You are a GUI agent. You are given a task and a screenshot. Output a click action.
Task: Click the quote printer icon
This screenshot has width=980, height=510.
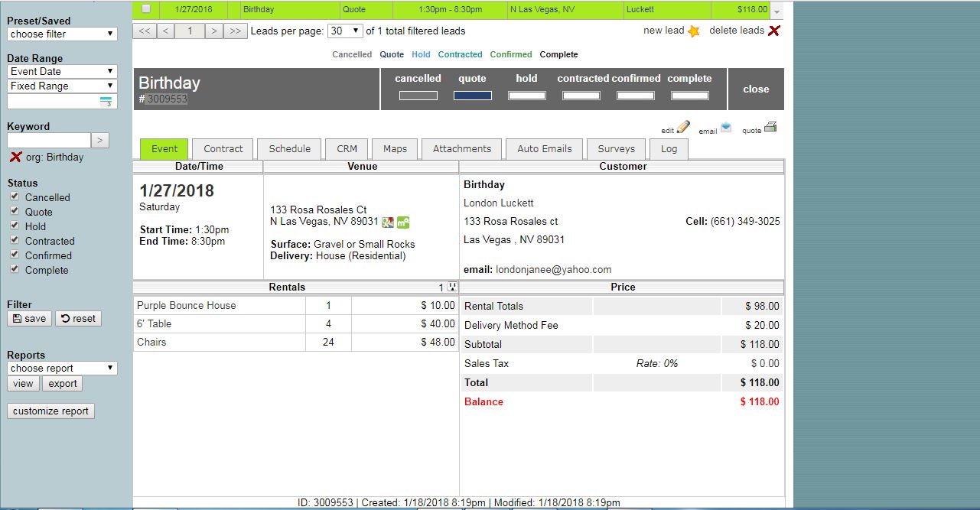(770, 127)
